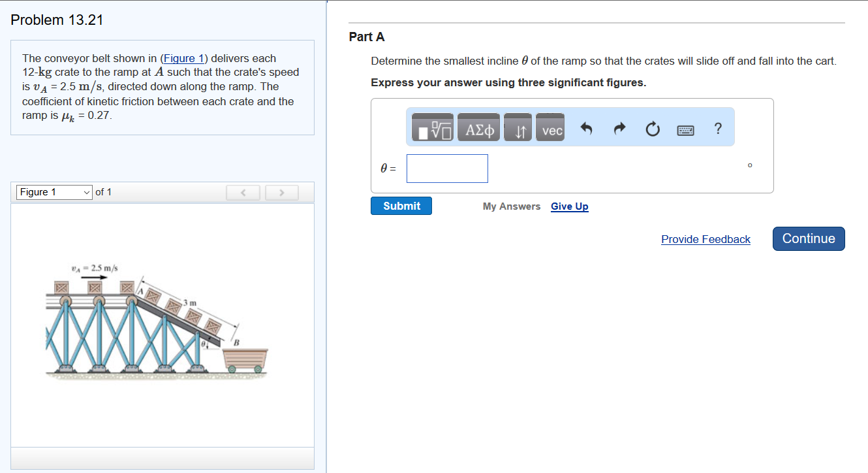The image size is (868, 473).
Task: Click the redo arrow in the answer toolbar
Action: pos(619,129)
